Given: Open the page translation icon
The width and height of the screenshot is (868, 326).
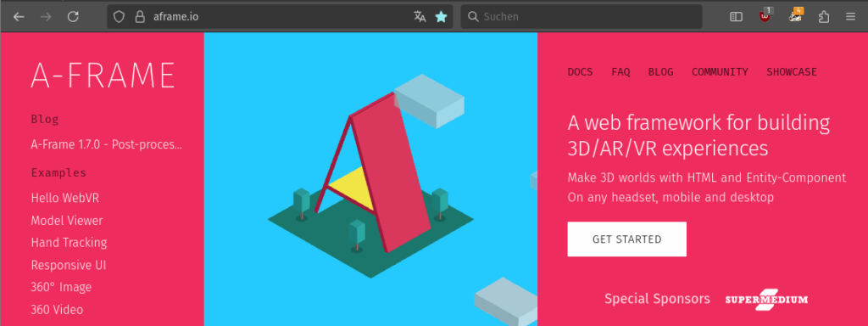Looking at the screenshot, I should [420, 17].
